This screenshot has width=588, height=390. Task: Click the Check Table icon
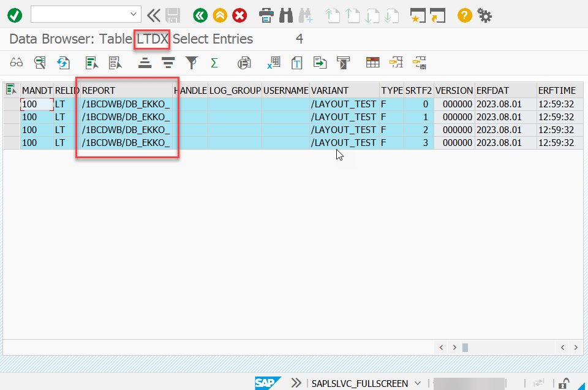coord(40,63)
